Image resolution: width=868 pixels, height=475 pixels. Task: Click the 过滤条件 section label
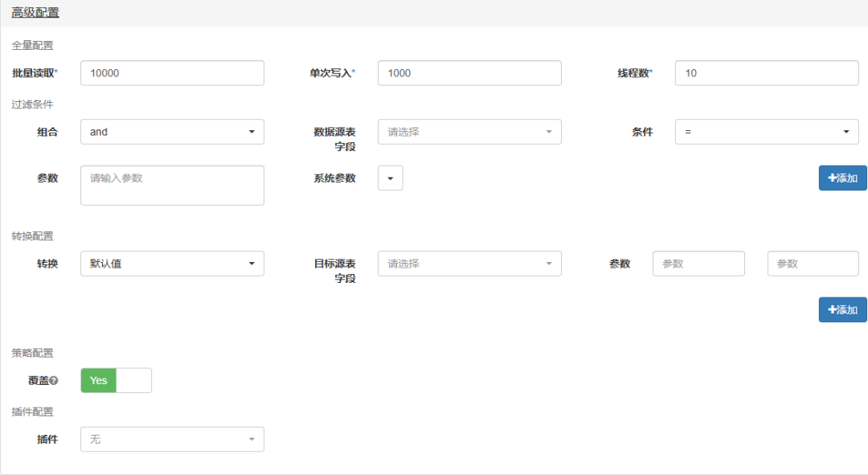pos(33,104)
